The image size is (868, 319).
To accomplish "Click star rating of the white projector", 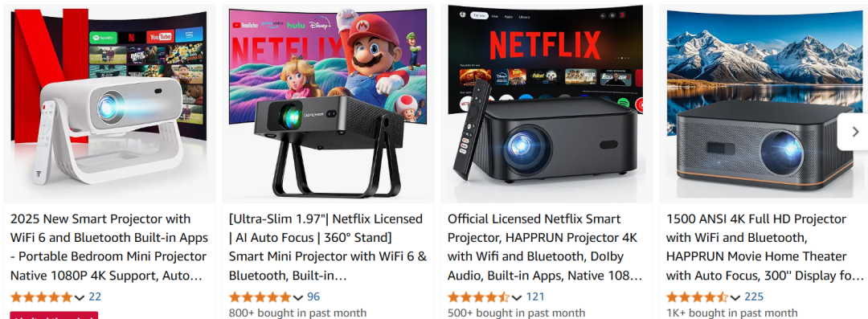I will click(42, 297).
